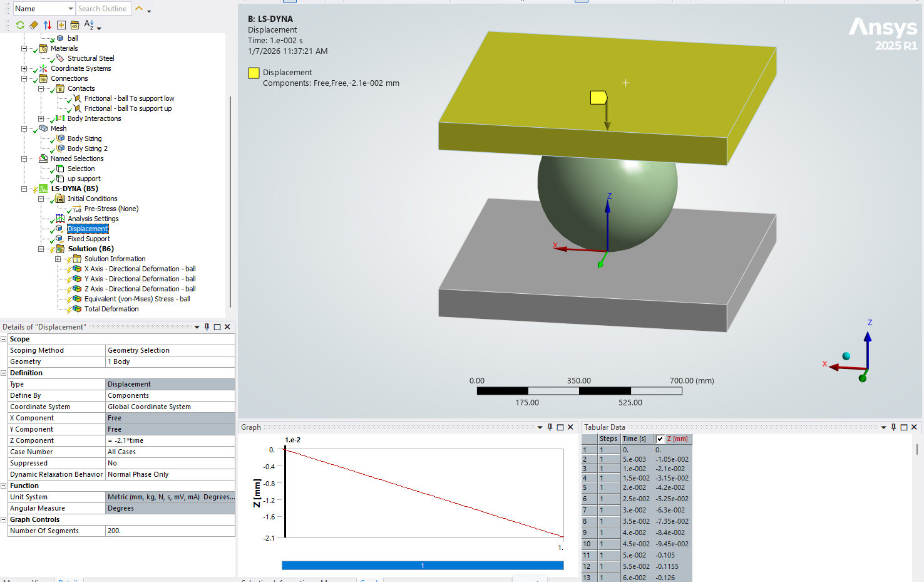Click the yellow Displacement tag in viewport
Screen dimensions: 924x582
coord(598,98)
